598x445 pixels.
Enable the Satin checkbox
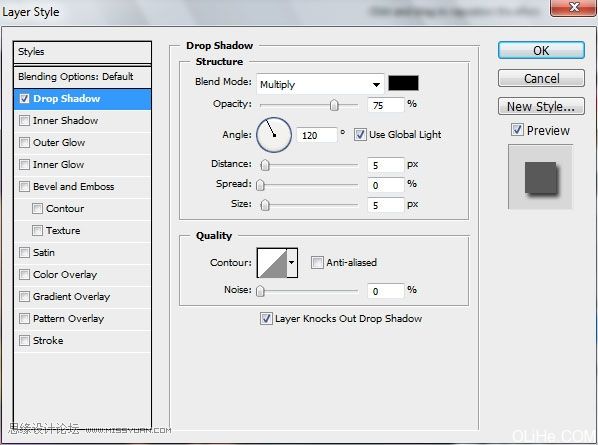[x=24, y=252]
